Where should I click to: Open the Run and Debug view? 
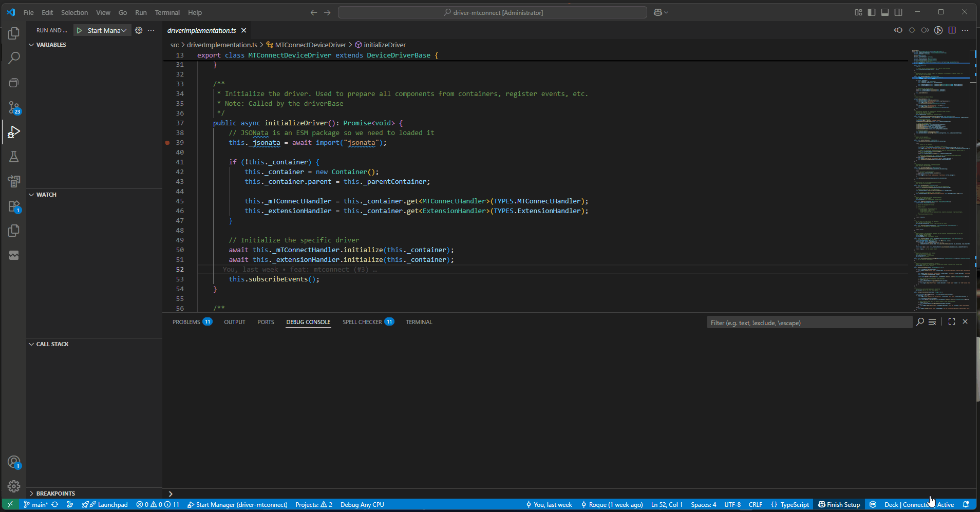[x=14, y=132]
